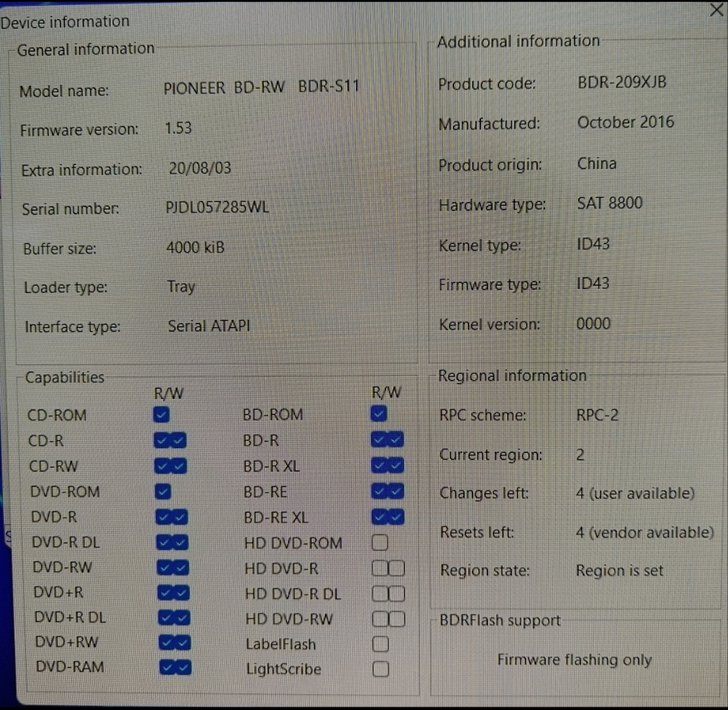Toggle the CD-R write checkbox

(179, 440)
